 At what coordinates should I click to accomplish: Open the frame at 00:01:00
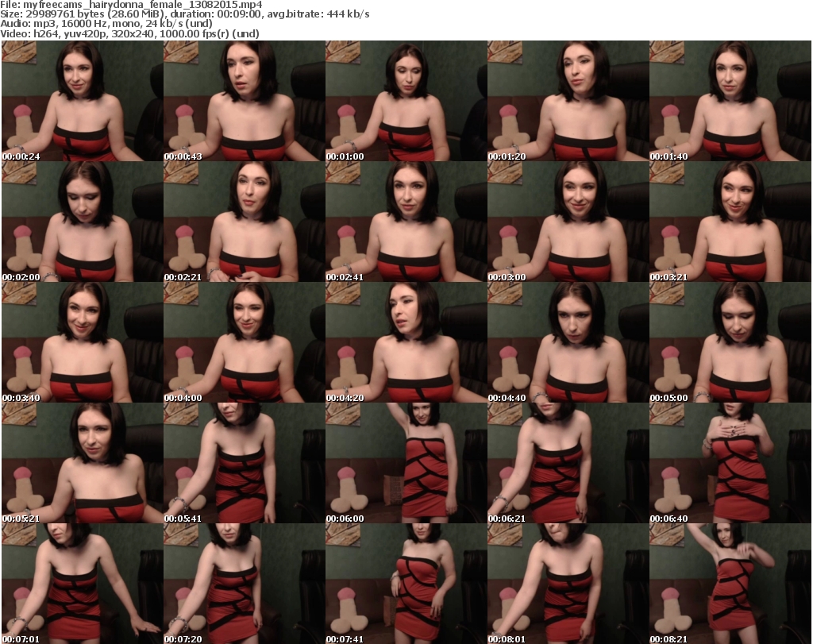click(x=406, y=101)
